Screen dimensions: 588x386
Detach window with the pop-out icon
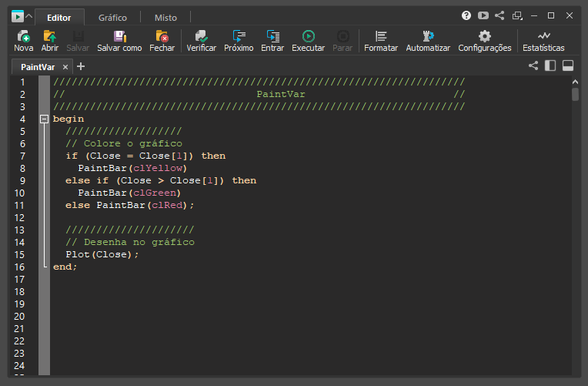coord(517,15)
